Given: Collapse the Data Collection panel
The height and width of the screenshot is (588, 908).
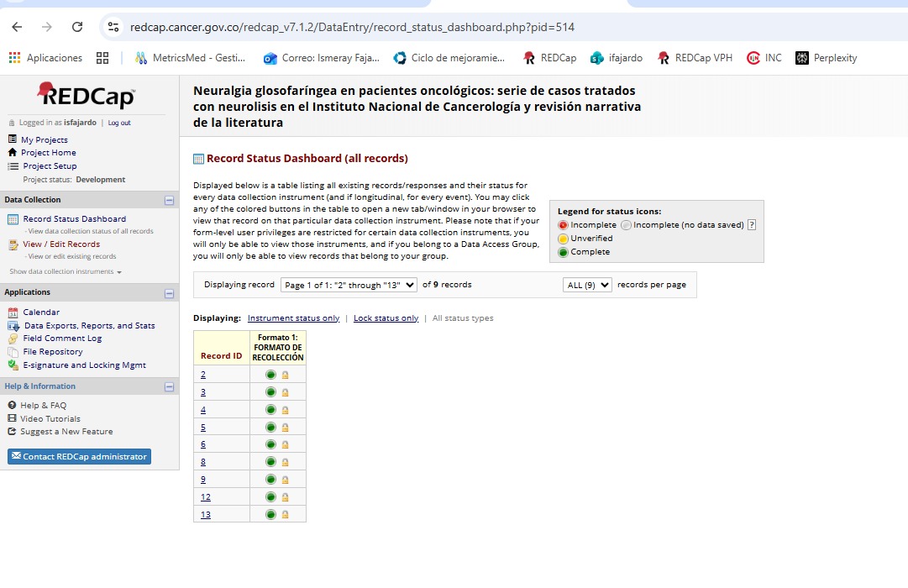Looking at the screenshot, I should click(x=169, y=201).
